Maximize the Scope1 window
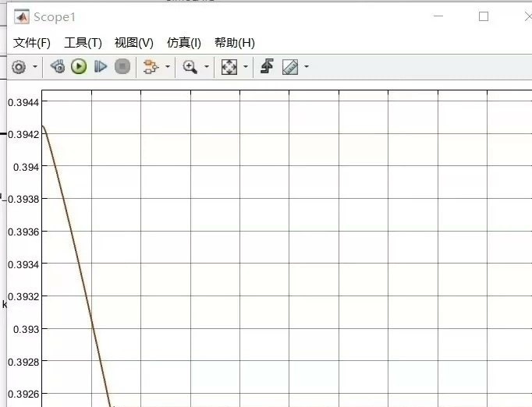 click(484, 16)
